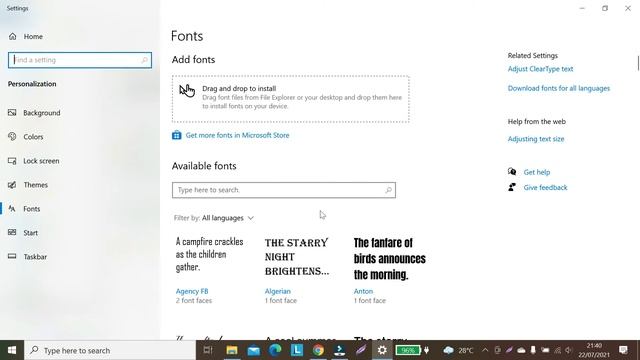Click the Agency FB font name link
Viewport: 640px width, 360px height.
[192, 291]
